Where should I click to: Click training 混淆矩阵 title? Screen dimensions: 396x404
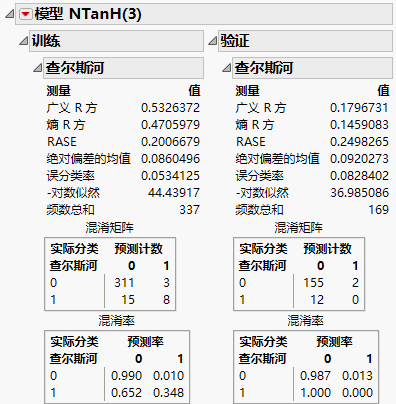coord(109,228)
